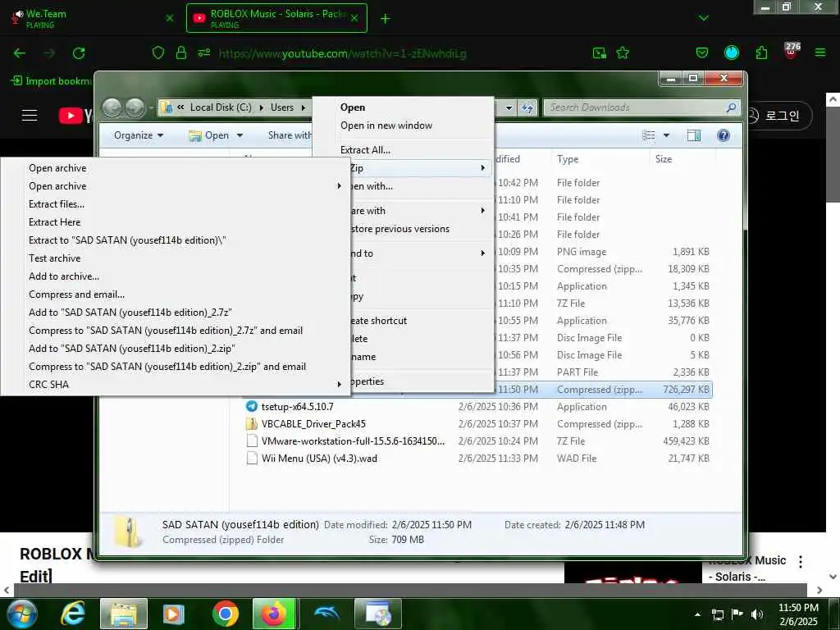The height and width of the screenshot is (630, 840).
Task: Click Users breadcrumb segment
Action: point(282,107)
